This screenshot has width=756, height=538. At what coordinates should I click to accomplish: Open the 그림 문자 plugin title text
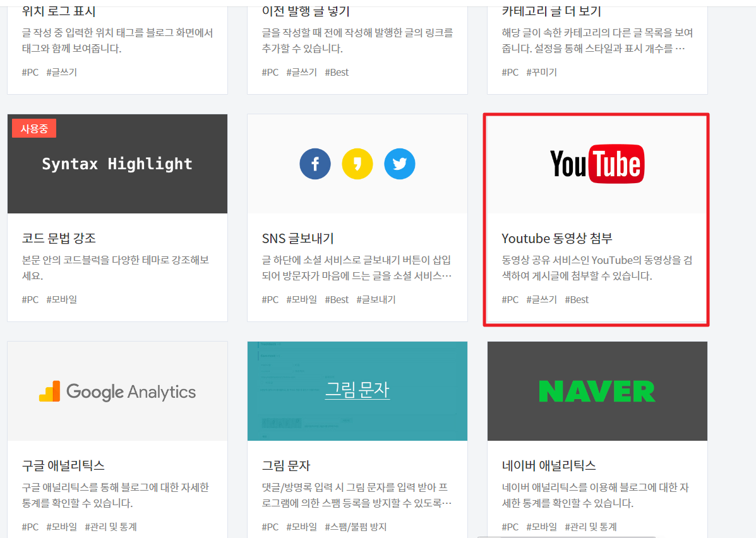286,465
